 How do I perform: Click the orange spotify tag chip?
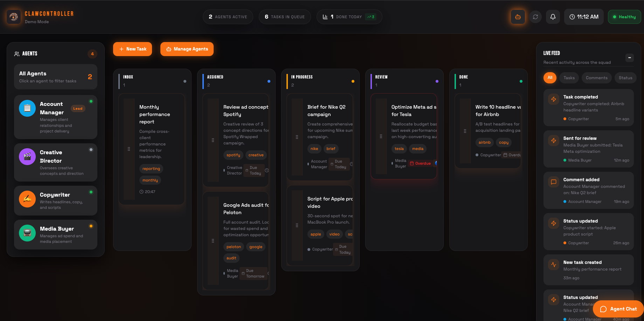coord(233,155)
